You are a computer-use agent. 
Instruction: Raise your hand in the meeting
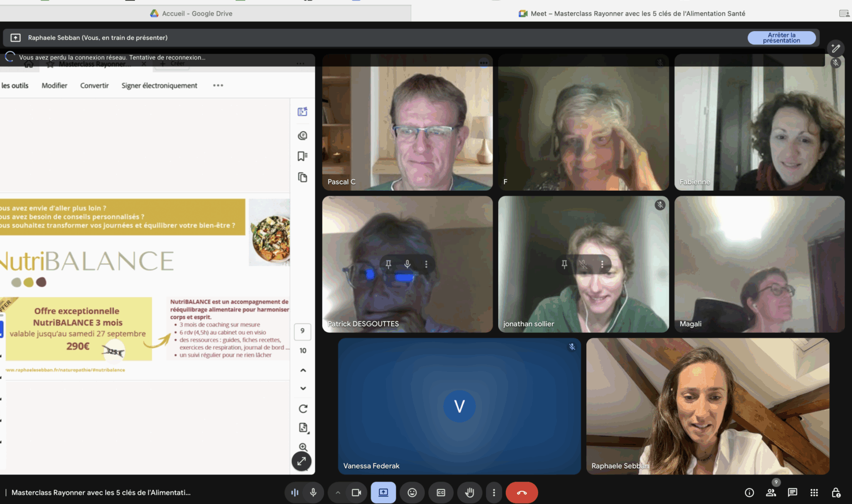coord(469,492)
